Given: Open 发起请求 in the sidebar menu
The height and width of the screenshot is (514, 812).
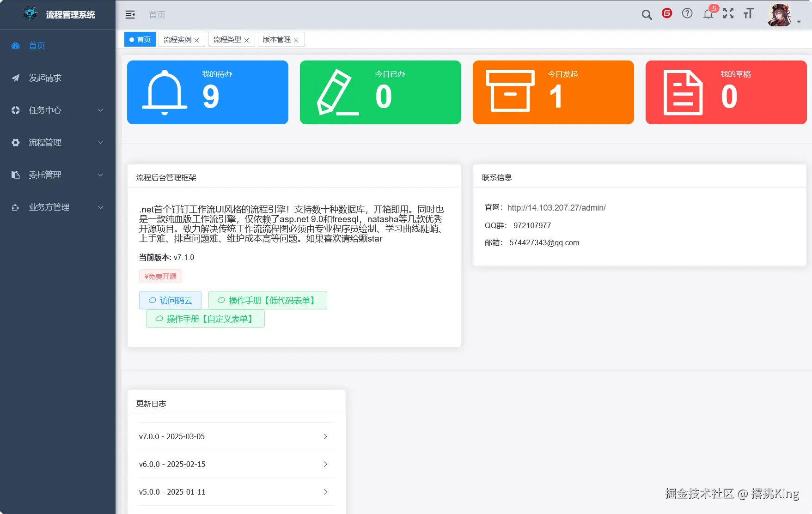Looking at the screenshot, I should click(x=58, y=78).
